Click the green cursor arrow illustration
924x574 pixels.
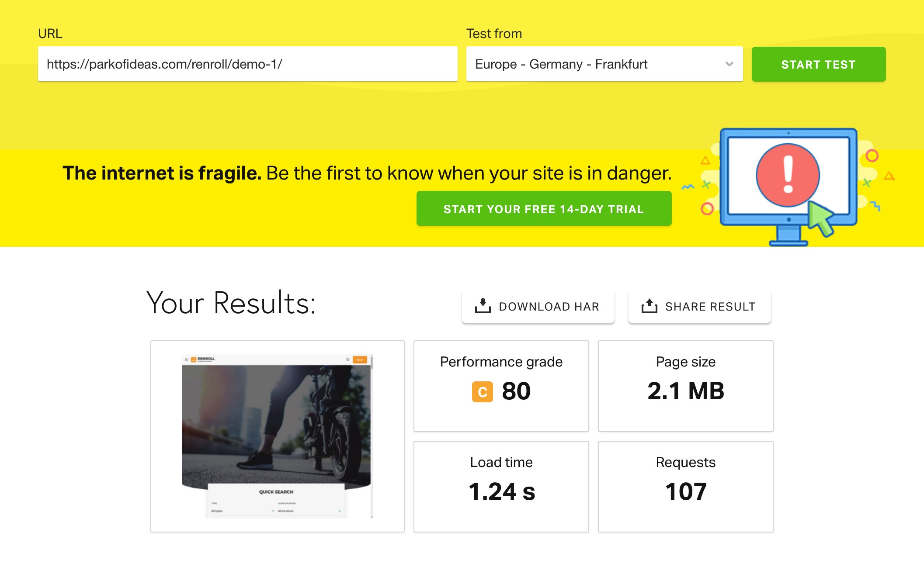[x=820, y=218]
